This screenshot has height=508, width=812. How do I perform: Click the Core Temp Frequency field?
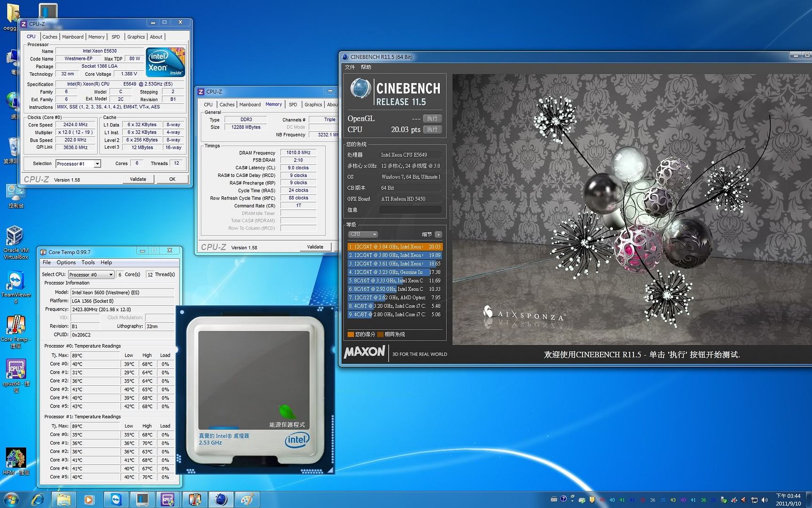tap(122, 310)
